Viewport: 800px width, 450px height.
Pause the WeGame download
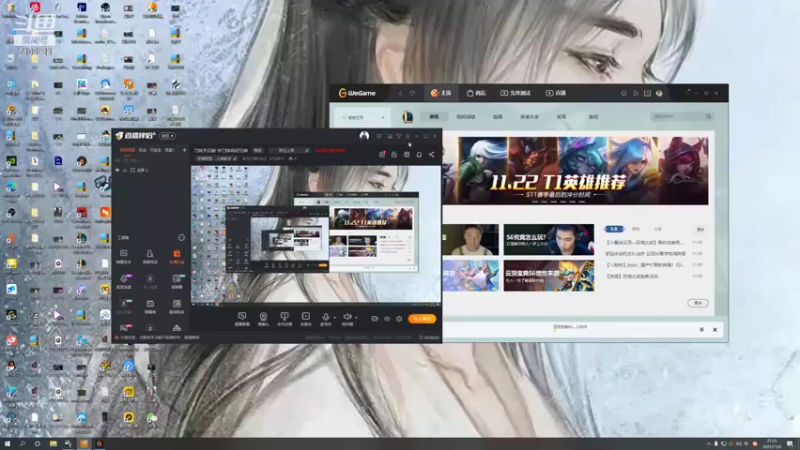(x=702, y=330)
